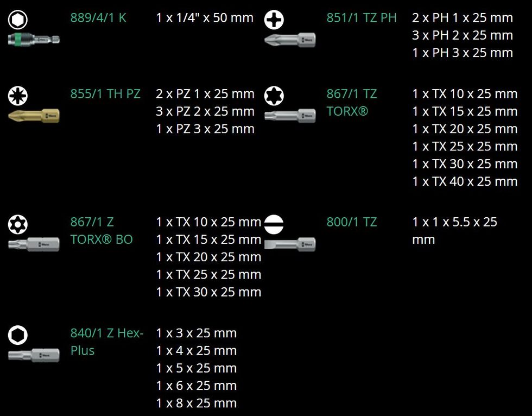Select 1 x TX 25 x 25 mm in TORX BO list
The image size is (532, 416).
point(208,274)
